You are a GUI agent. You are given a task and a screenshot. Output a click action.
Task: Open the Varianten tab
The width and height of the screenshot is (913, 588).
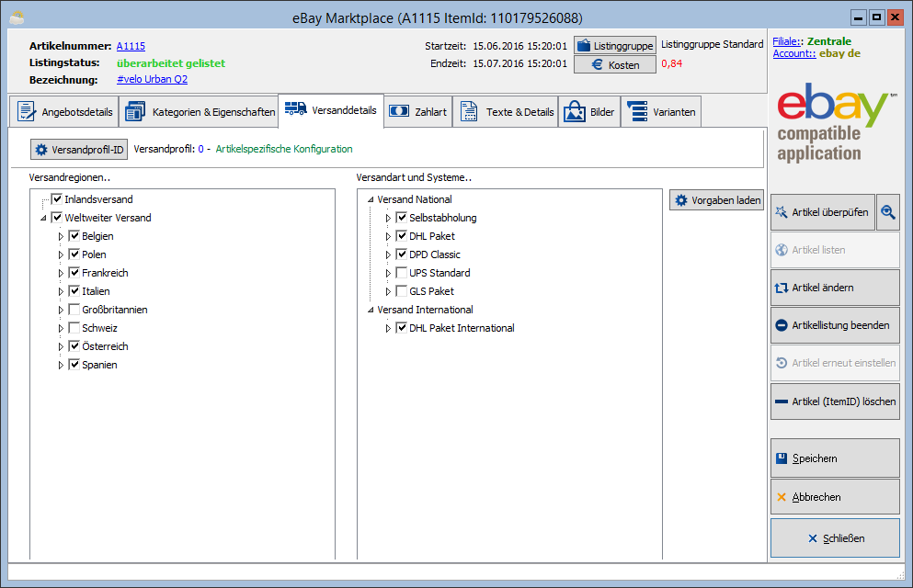pos(661,112)
